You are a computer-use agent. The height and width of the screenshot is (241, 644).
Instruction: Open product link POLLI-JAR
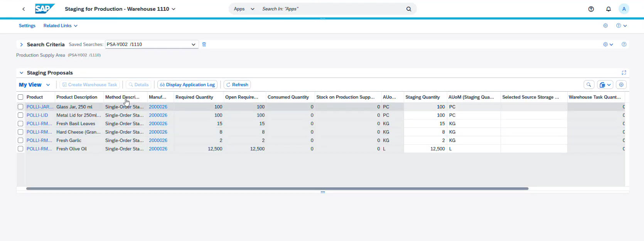(40, 107)
